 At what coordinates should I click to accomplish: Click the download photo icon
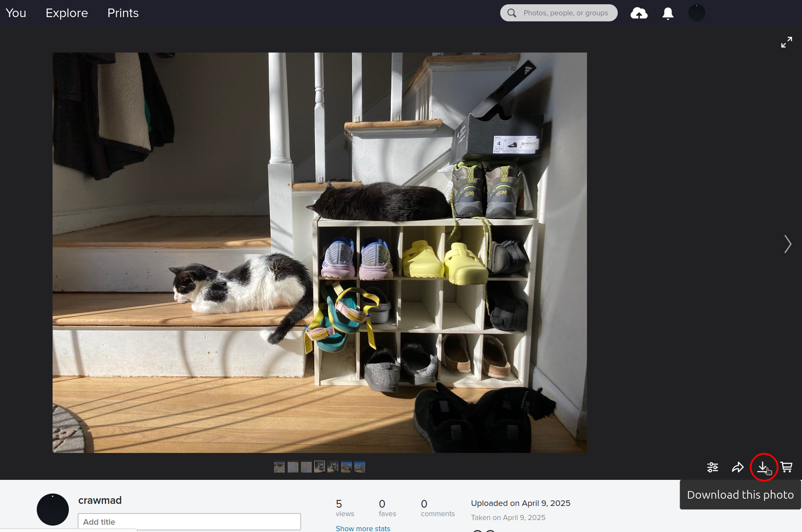[x=764, y=467]
